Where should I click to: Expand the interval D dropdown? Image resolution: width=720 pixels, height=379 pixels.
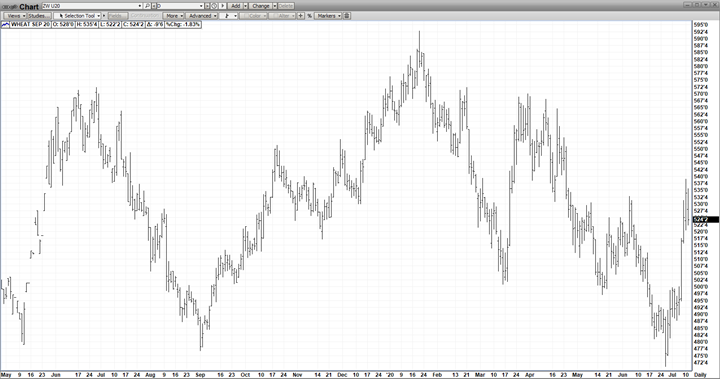(201, 6)
